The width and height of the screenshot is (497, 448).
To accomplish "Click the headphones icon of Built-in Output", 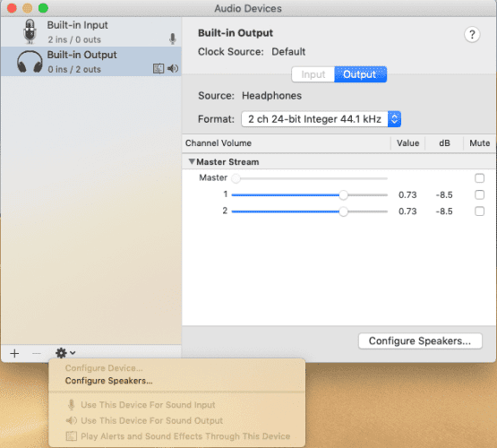I will point(30,62).
